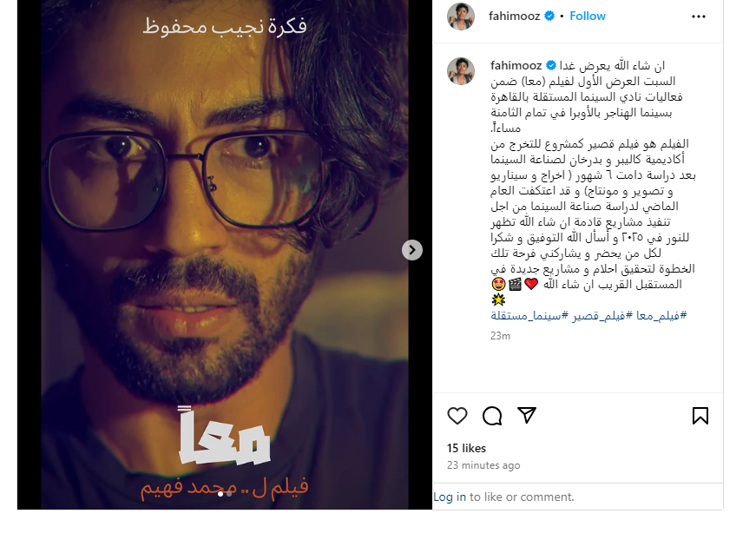The image size is (756, 533).
Task: Click the verified badge in the header
Action: pos(549,16)
